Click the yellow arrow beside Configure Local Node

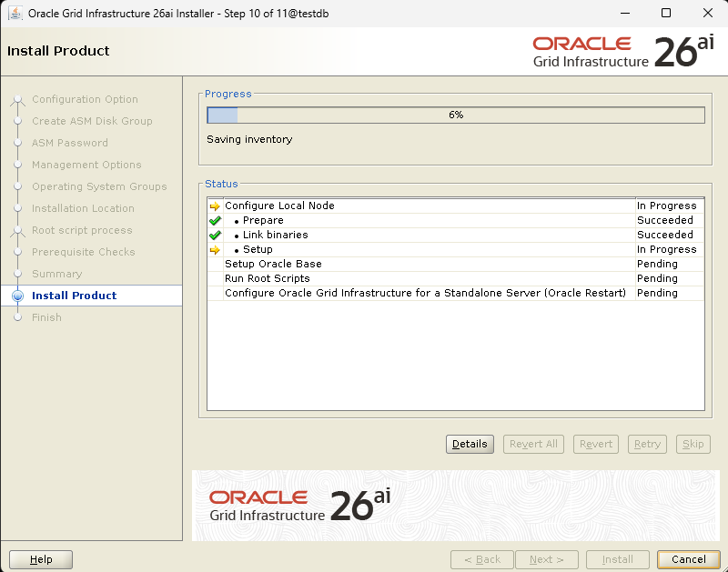pyautogui.click(x=215, y=206)
